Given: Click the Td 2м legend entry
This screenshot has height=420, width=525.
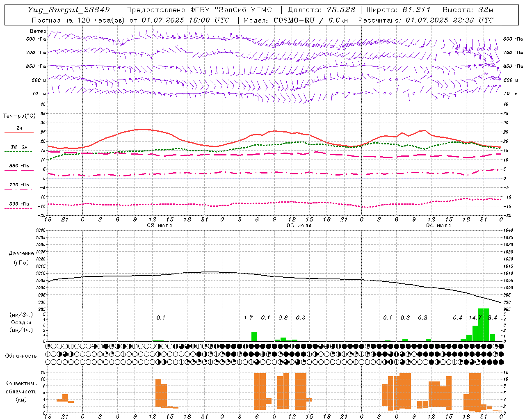Looking at the screenshot, I should (x=19, y=147).
